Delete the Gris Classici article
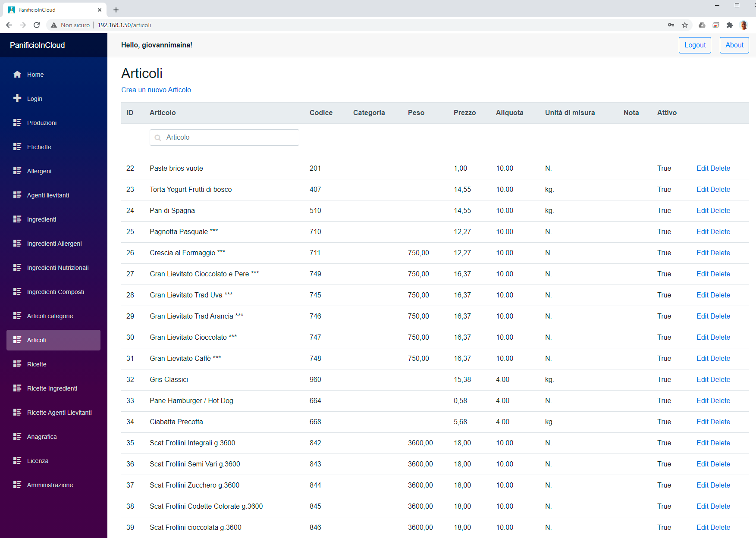 (x=720, y=379)
